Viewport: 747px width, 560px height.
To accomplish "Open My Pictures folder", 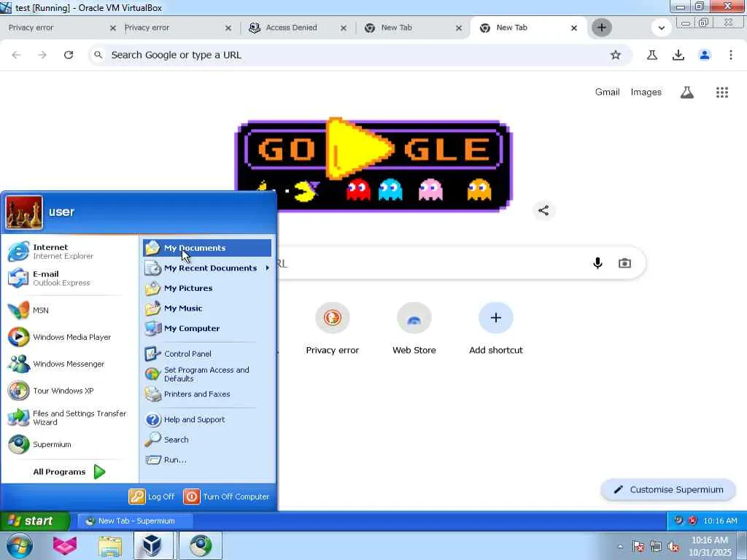I will 207,288.
